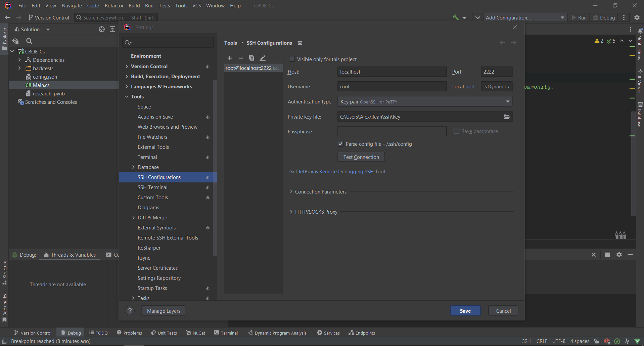Remove the selected SSH configuration

(x=240, y=58)
